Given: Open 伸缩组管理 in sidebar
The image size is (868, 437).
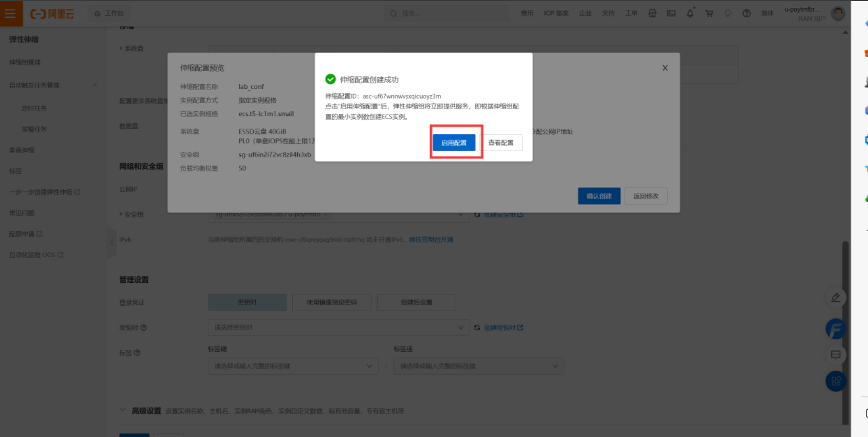Looking at the screenshot, I should [25, 62].
